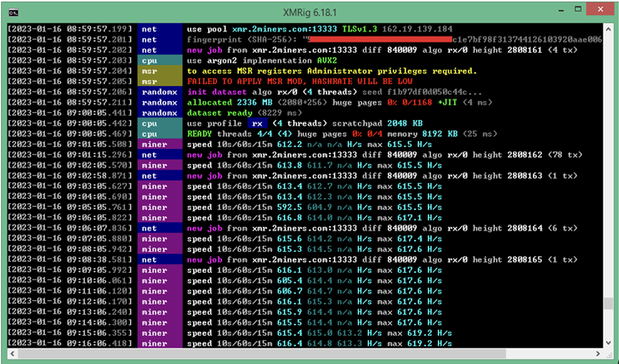Click the vertical scrollbar up arrow
The image size is (619, 364).
click(608, 29)
